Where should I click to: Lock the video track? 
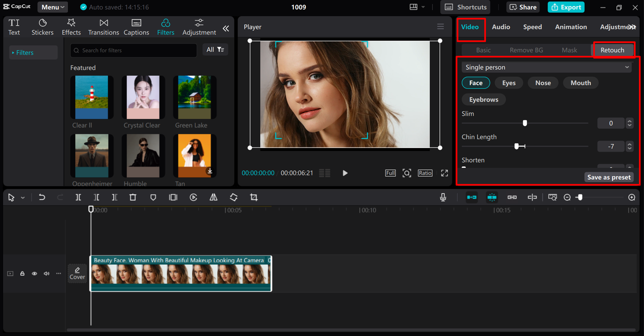pos(22,274)
